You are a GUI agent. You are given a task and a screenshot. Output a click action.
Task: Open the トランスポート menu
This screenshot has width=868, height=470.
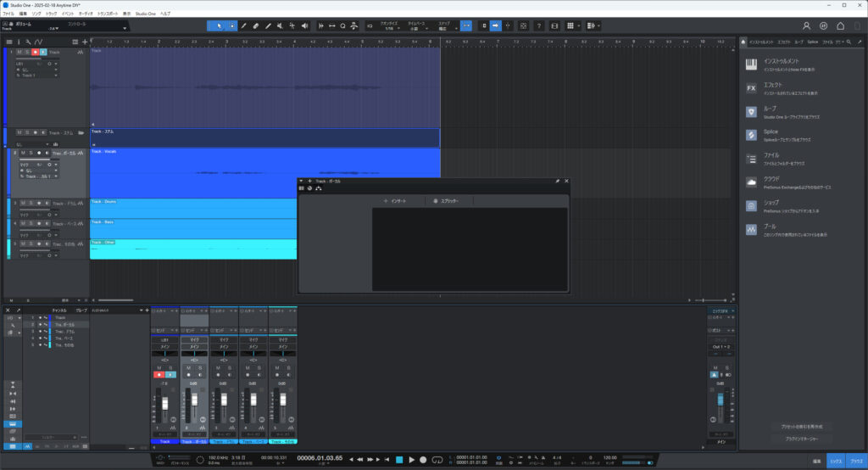108,14
